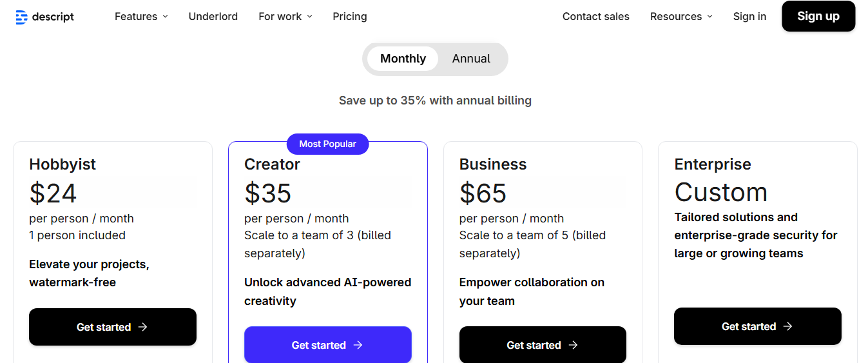Open the For work dropdown menu
This screenshot has height=363, width=868.
285,16
